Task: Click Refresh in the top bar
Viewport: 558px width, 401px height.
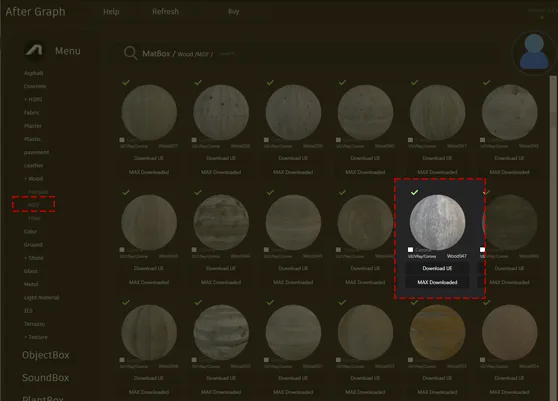Action: [x=165, y=12]
